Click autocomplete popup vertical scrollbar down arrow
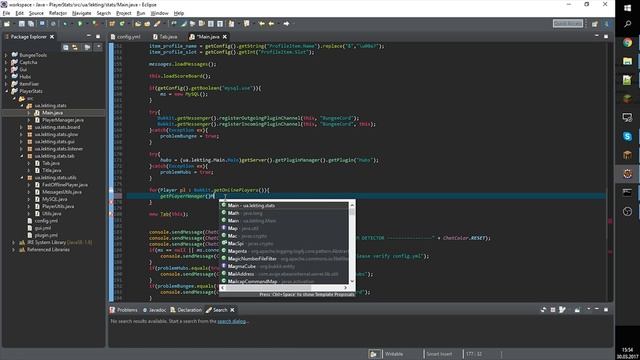640x360 pixels. pos(352,281)
